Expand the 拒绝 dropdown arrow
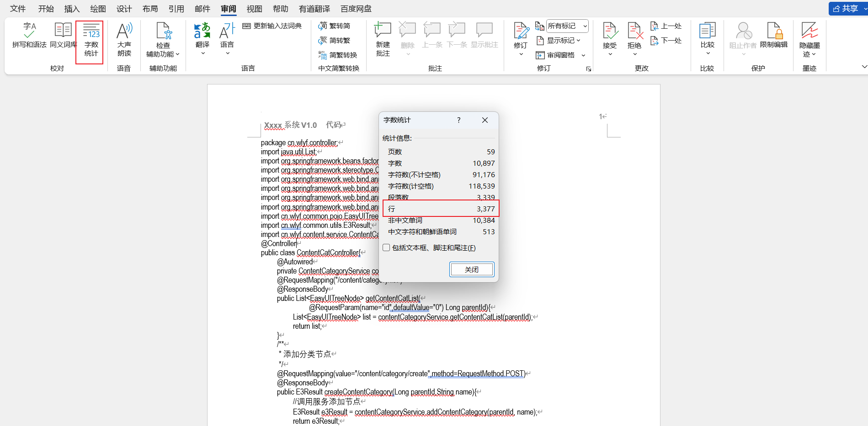Viewport: 868px width, 426px height. tap(635, 54)
